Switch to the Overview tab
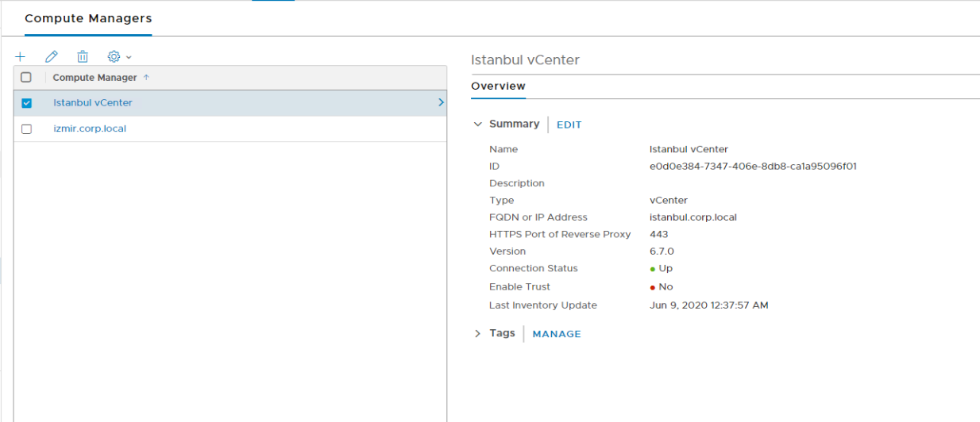The image size is (980, 422). click(x=498, y=86)
